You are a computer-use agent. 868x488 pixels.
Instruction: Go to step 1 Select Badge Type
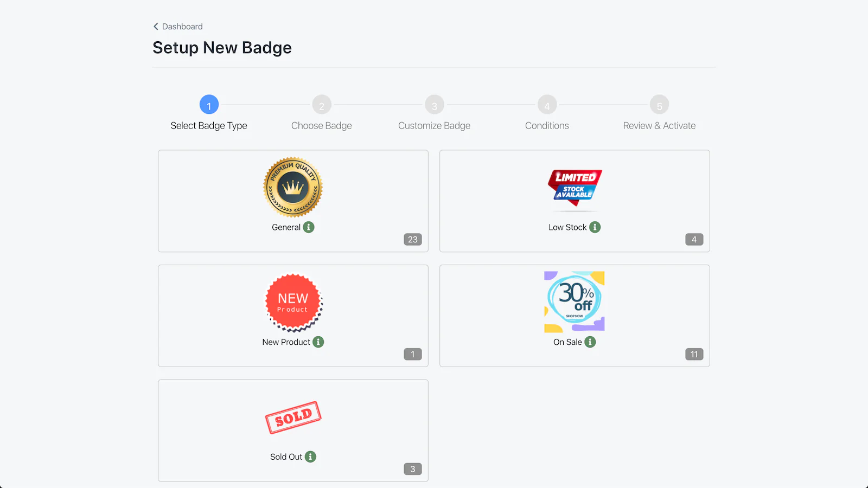click(209, 105)
